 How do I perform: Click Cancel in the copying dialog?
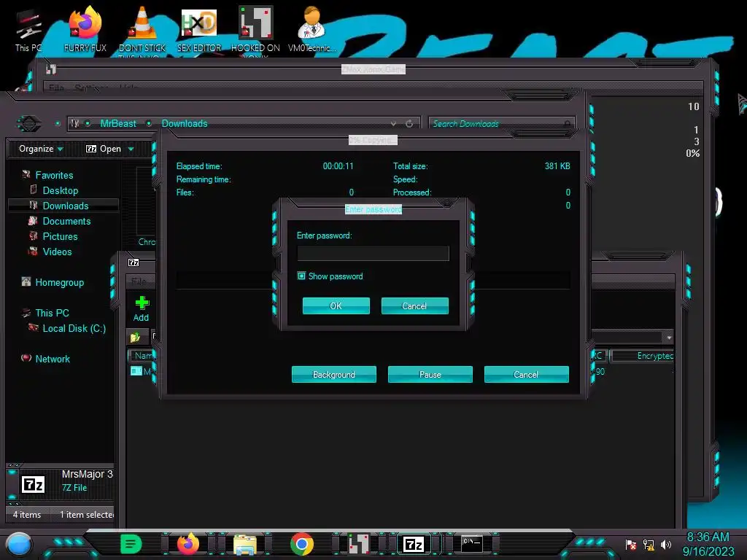[527, 374]
